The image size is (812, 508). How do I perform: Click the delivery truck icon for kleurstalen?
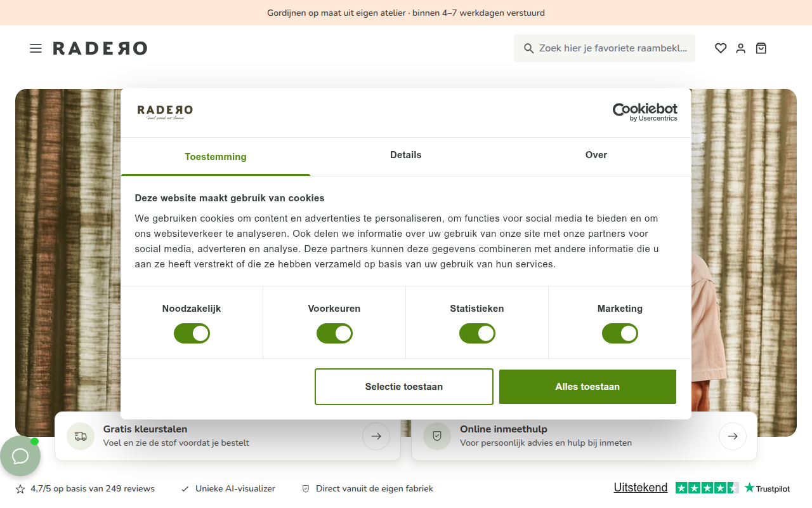click(x=81, y=436)
